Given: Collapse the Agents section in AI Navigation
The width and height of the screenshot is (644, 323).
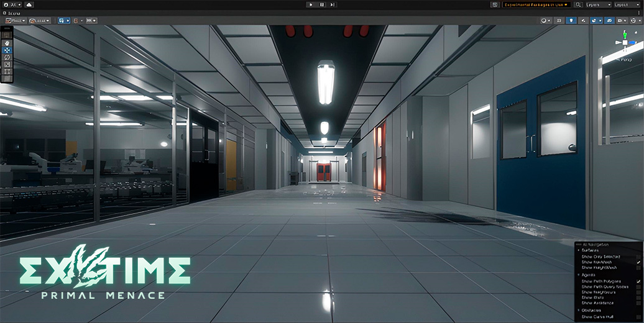Looking at the screenshot, I should coord(579,275).
